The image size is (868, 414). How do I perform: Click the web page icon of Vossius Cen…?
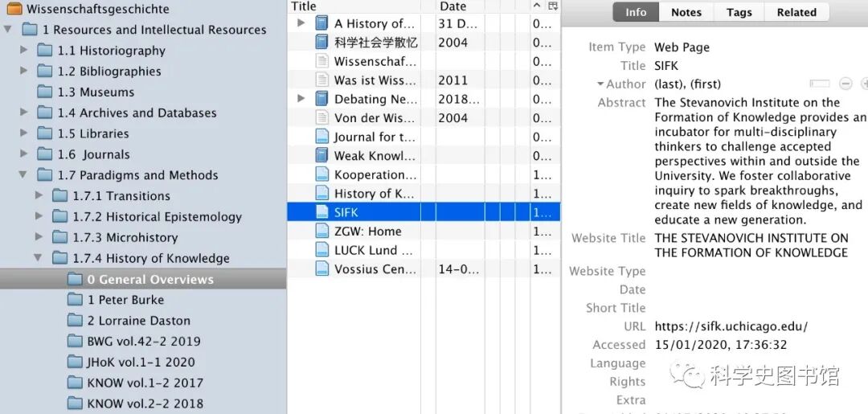click(321, 269)
